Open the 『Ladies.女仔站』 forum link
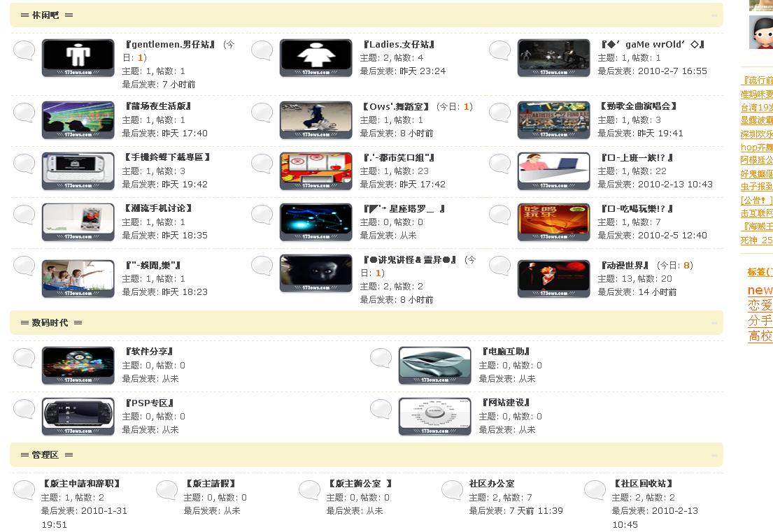The width and height of the screenshot is (773, 532). [x=399, y=44]
